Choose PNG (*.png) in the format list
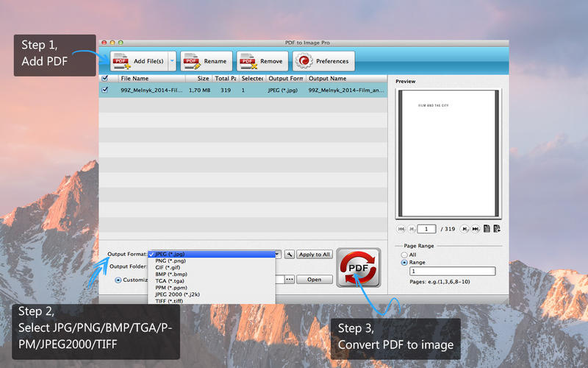 click(212, 261)
